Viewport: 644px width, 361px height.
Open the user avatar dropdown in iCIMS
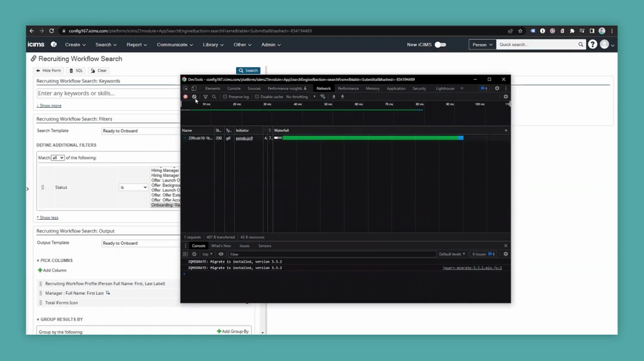click(606, 44)
